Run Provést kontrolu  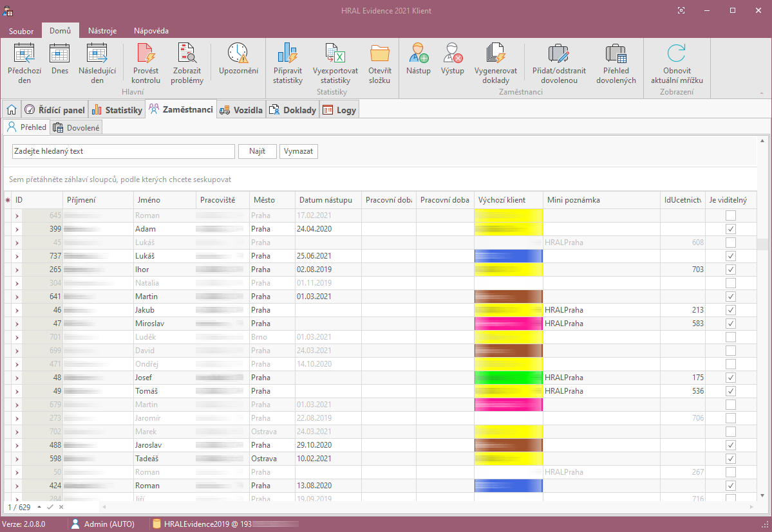click(146, 64)
